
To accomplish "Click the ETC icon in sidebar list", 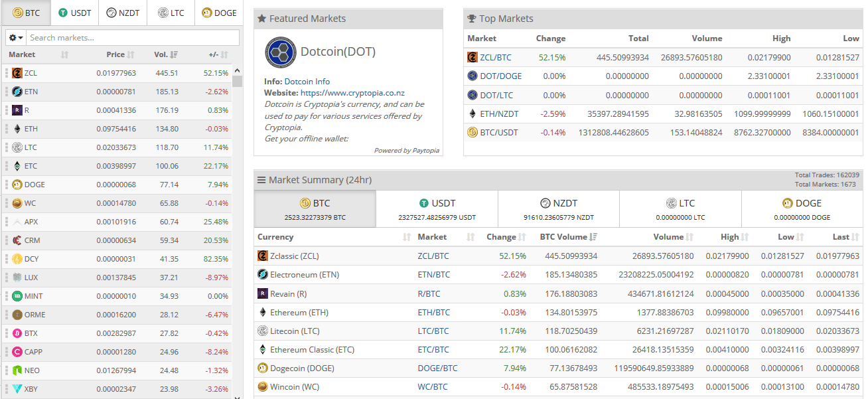I will (x=17, y=166).
